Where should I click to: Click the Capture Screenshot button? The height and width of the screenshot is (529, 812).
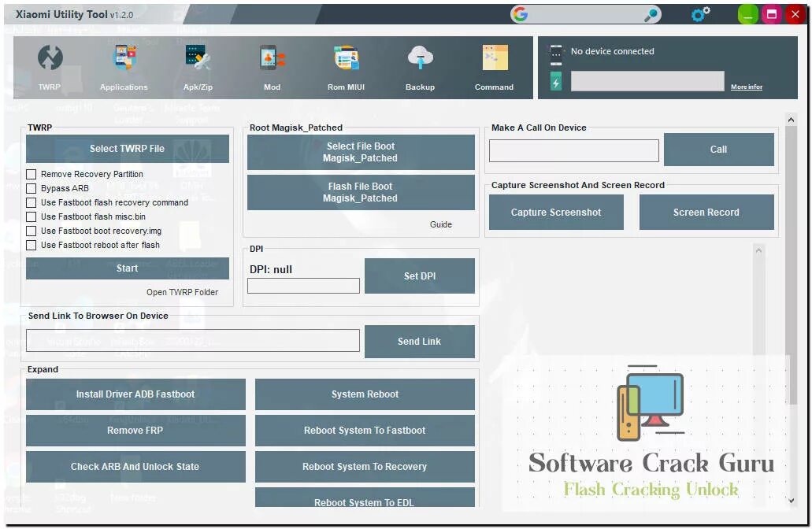[x=556, y=213]
